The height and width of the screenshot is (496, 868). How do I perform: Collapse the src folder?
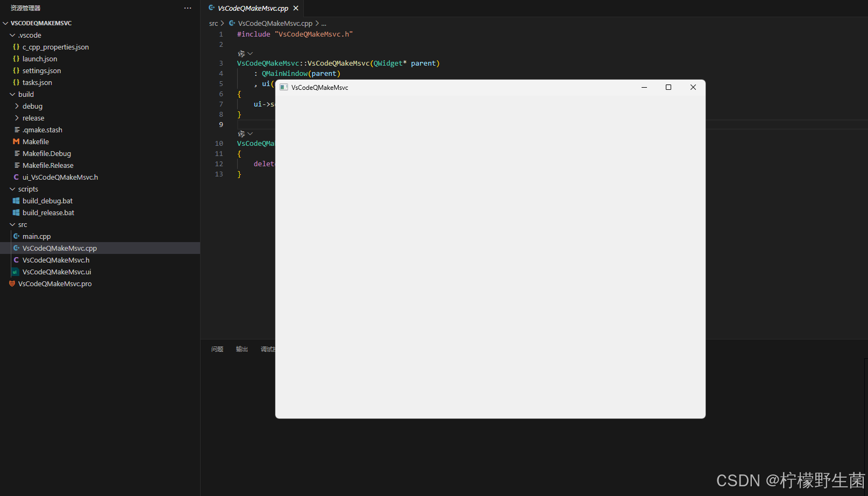[x=22, y=224]
